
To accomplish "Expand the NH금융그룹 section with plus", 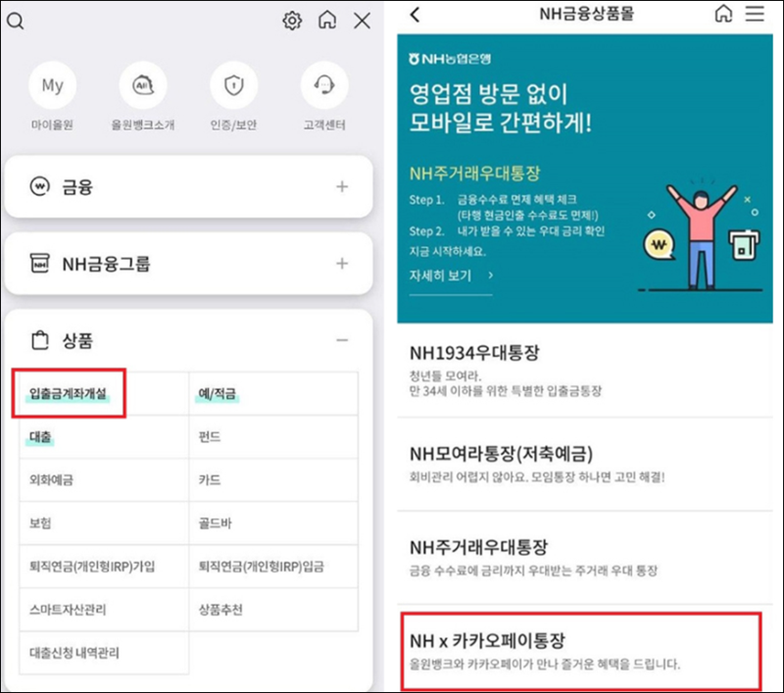I will [342, 264].
